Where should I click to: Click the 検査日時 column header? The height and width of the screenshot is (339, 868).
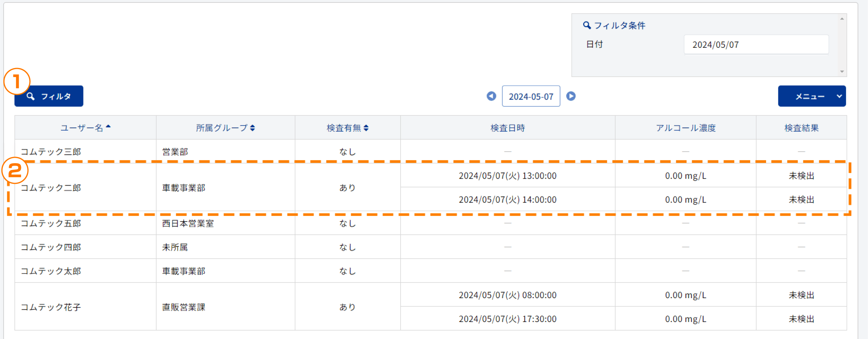tap(508, 128)
